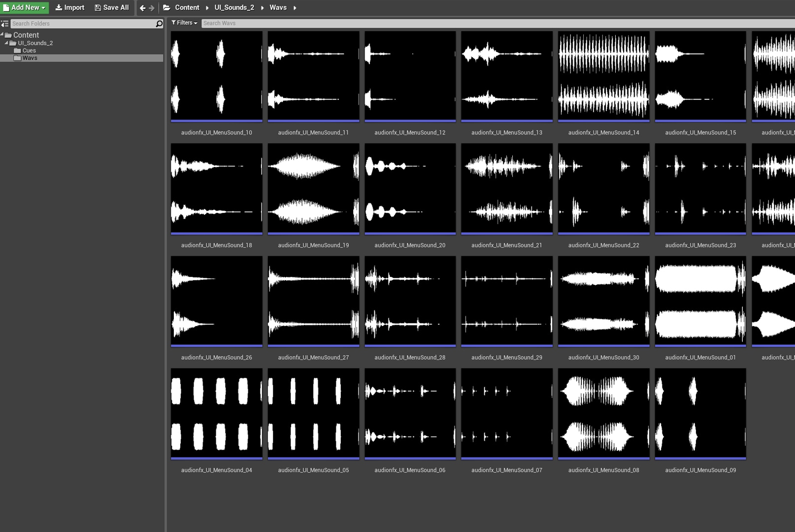The image size is (795, 532).
Task: Click the Save All button
Action: coord(111,7)
